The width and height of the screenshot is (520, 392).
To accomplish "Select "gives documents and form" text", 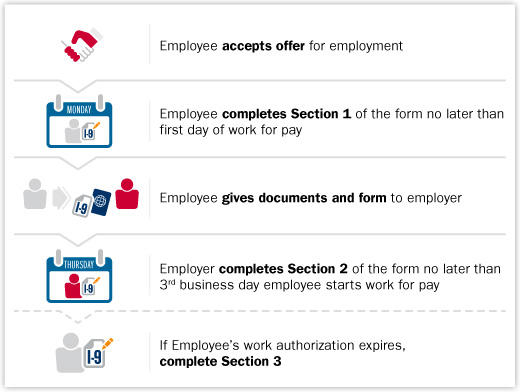I will (x=304, y=198).
